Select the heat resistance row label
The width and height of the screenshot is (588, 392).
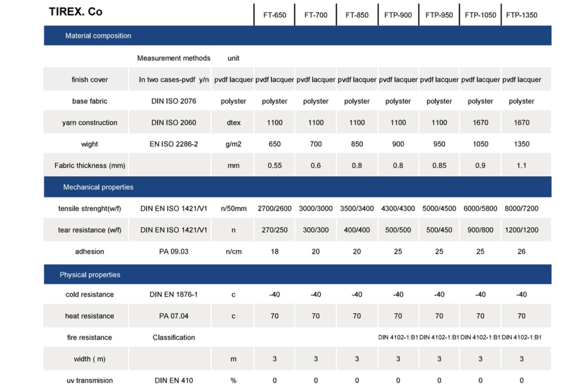point(90,316)
